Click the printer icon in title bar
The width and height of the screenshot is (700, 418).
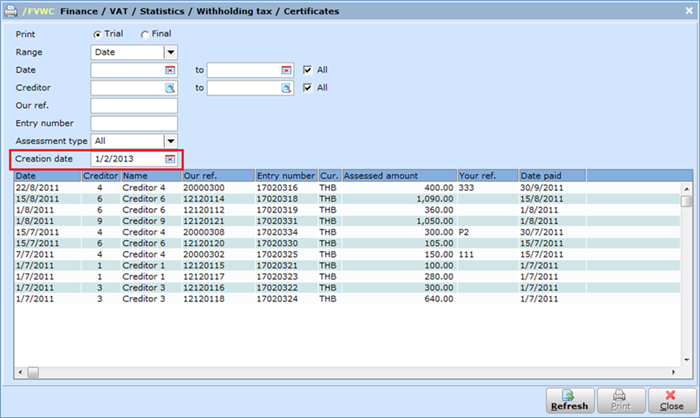11,11
